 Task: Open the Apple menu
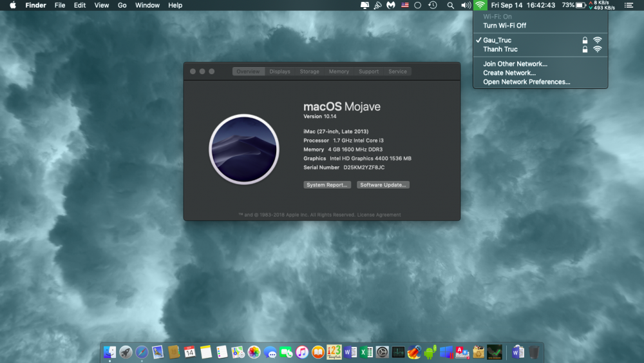13,5
